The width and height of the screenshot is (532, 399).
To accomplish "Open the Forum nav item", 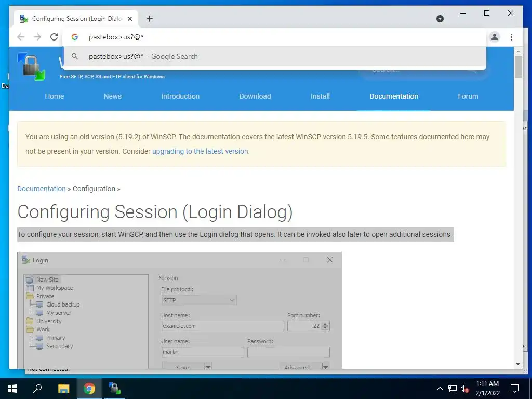I will (x=468, y=96).
